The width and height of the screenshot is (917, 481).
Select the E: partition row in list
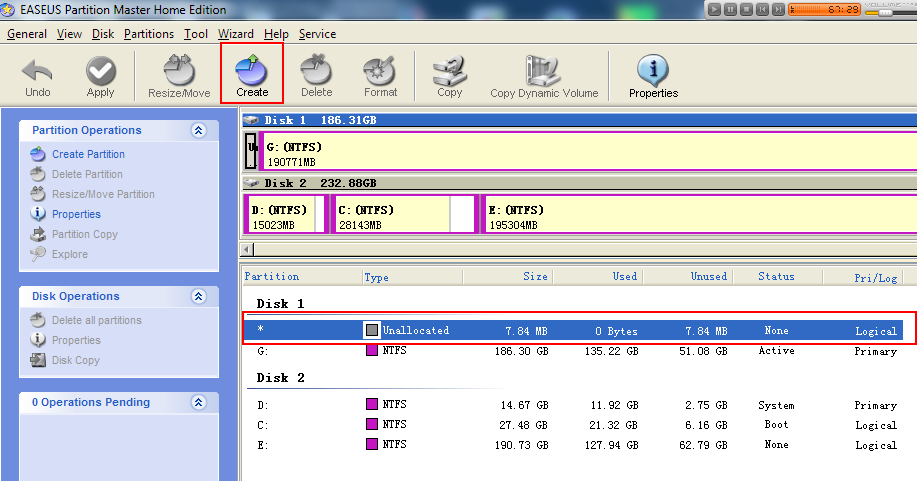(573, 445)
